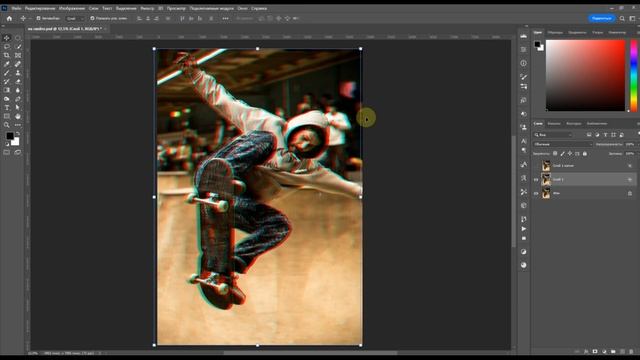Image resolution: width=640 pixels, height=360 pixels.
Task: Click the blue Share button
Action: [x=601, y=18]
